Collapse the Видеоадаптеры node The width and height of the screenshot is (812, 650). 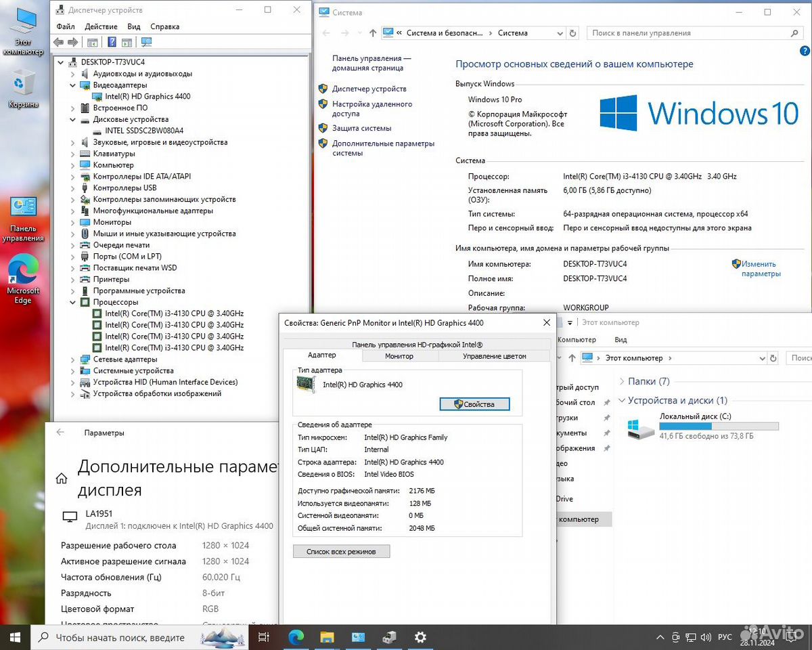[73, 85]
